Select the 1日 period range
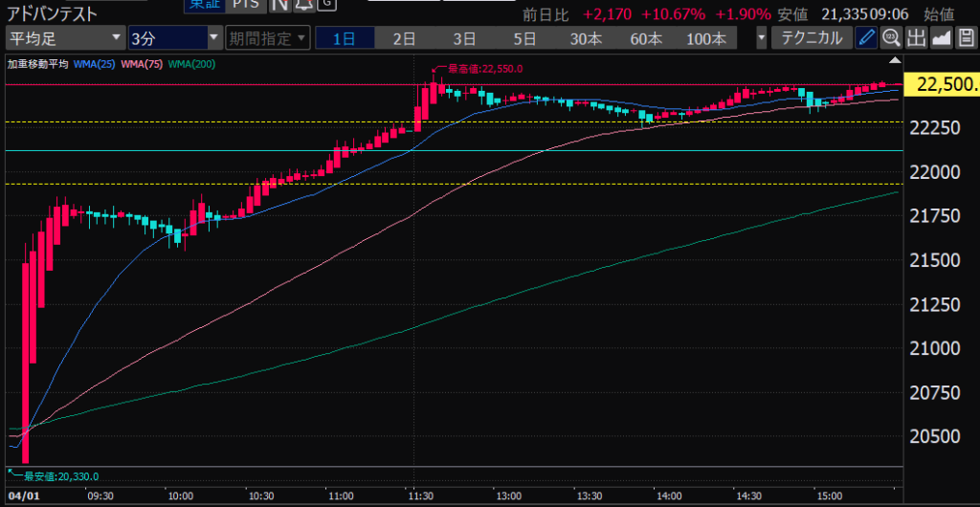The height and width of the screenshot is (507, 980). click(344, 38)
